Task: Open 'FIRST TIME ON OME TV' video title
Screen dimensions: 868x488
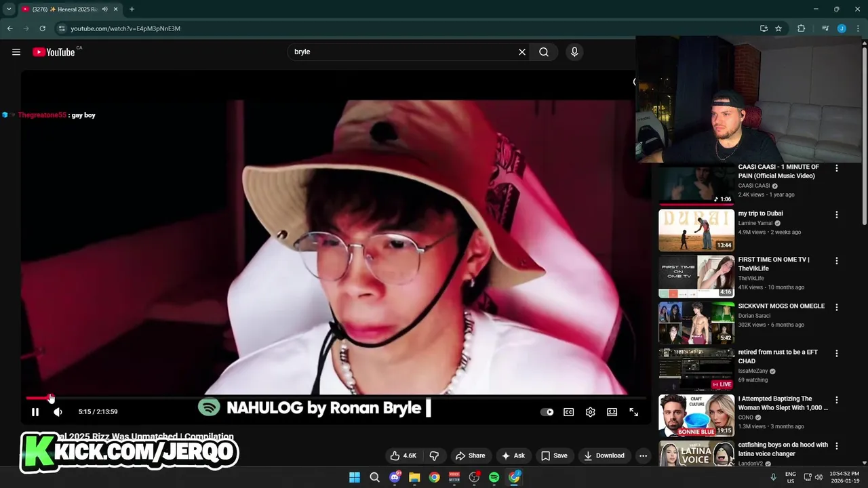Action: point(774,264)
